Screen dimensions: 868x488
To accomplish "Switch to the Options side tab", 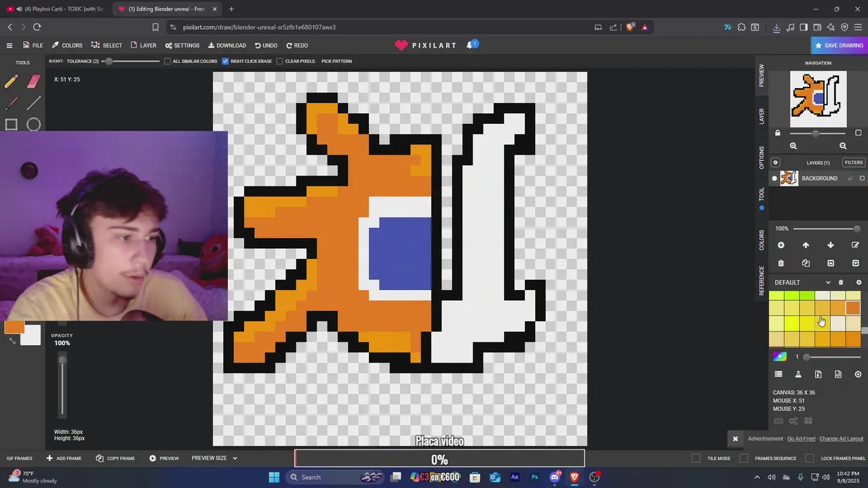I will click(x=762, y=157).
